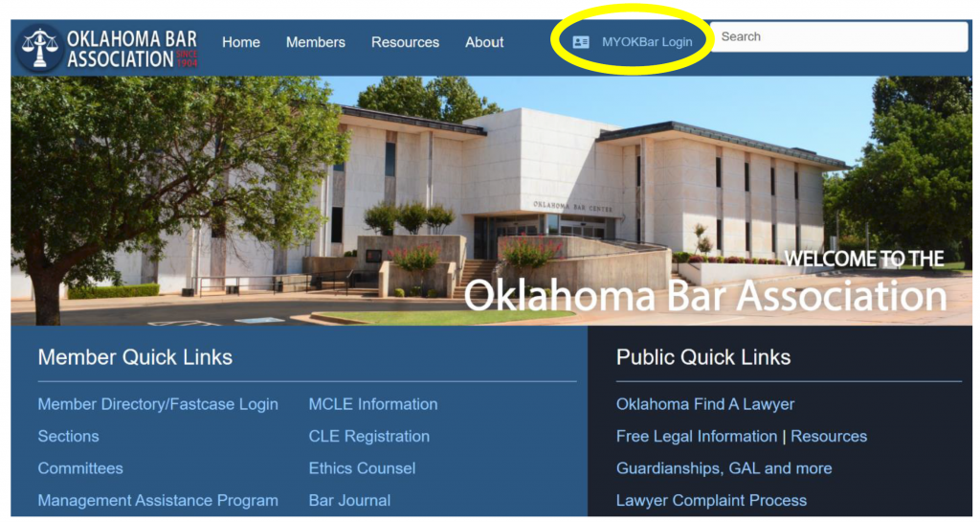The image size is (980, 522).
Task: Open the Bar Journal link
Action: (349, 500)
